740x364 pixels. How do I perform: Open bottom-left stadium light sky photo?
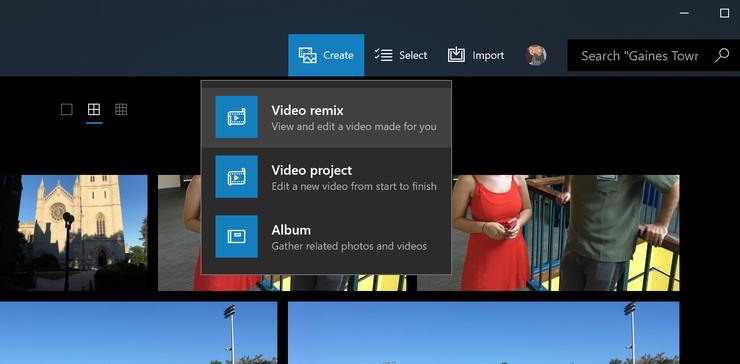pyautogui.click(x=139, y=333)
